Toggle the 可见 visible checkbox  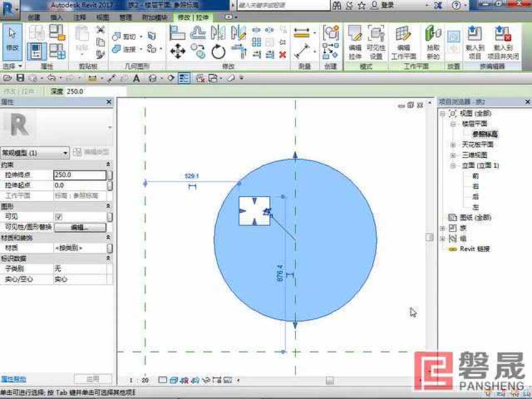coord(59,217)
